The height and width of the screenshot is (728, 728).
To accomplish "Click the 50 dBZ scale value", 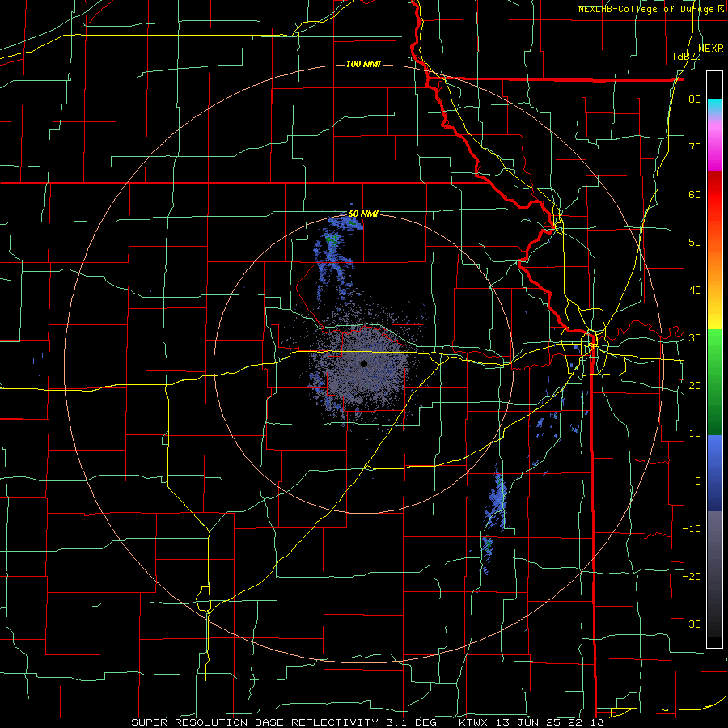I will [695, 243].
